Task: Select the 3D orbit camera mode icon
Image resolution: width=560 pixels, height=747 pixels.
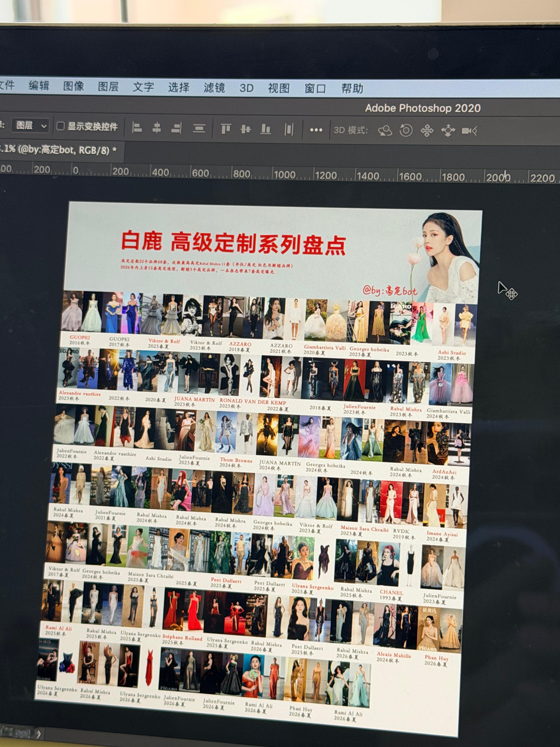Action: point(385,131)
